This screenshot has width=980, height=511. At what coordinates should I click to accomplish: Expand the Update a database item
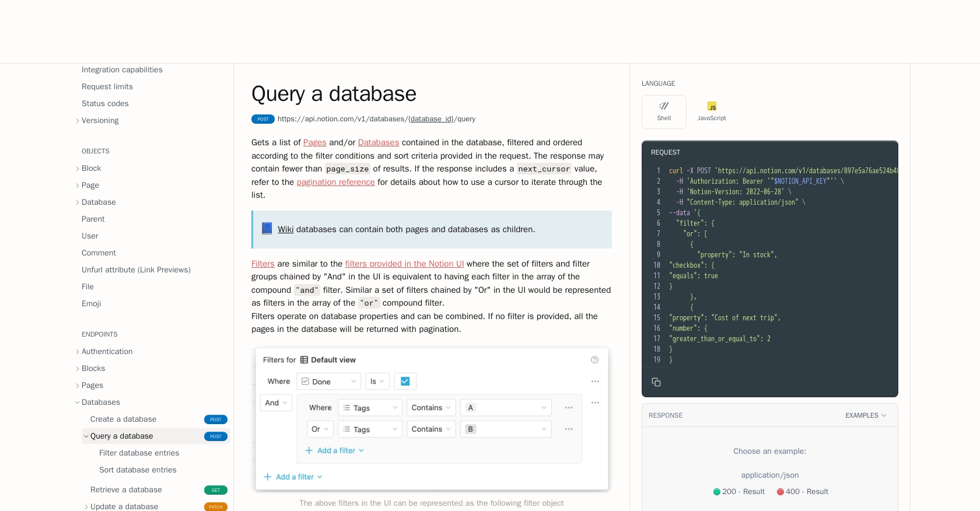pyautogui.click(x=86, y=507)
